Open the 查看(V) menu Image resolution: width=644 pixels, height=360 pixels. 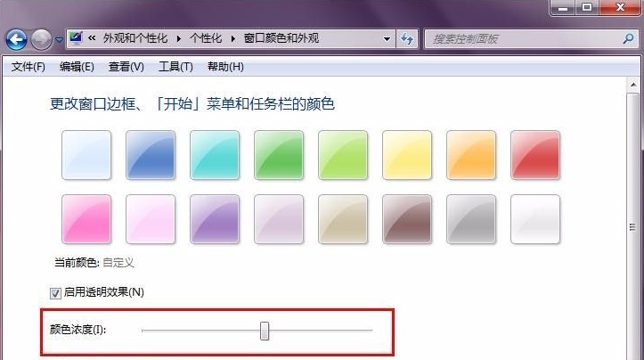[126, 67]
